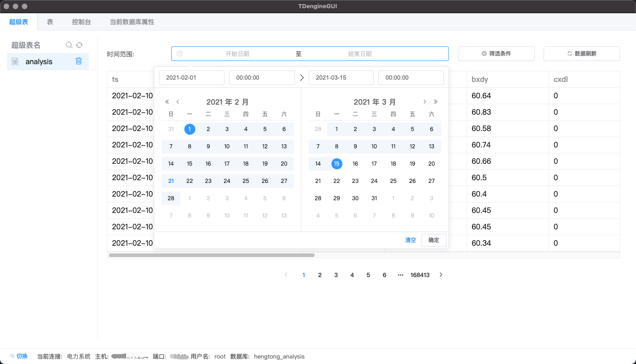Select today February 21 in calendar
636x364 pixels.
(171, 181)
